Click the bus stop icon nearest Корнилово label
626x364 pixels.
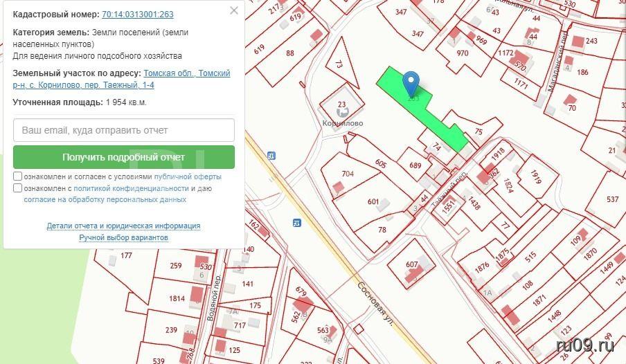tap(271, 156)
